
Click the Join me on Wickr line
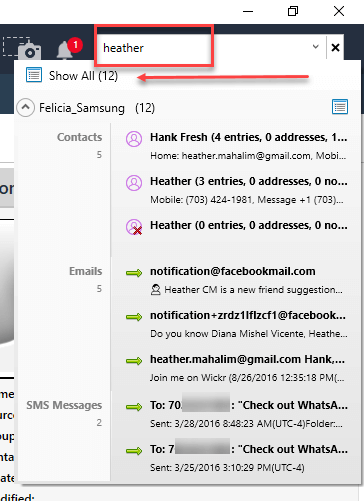coord(247,378)
